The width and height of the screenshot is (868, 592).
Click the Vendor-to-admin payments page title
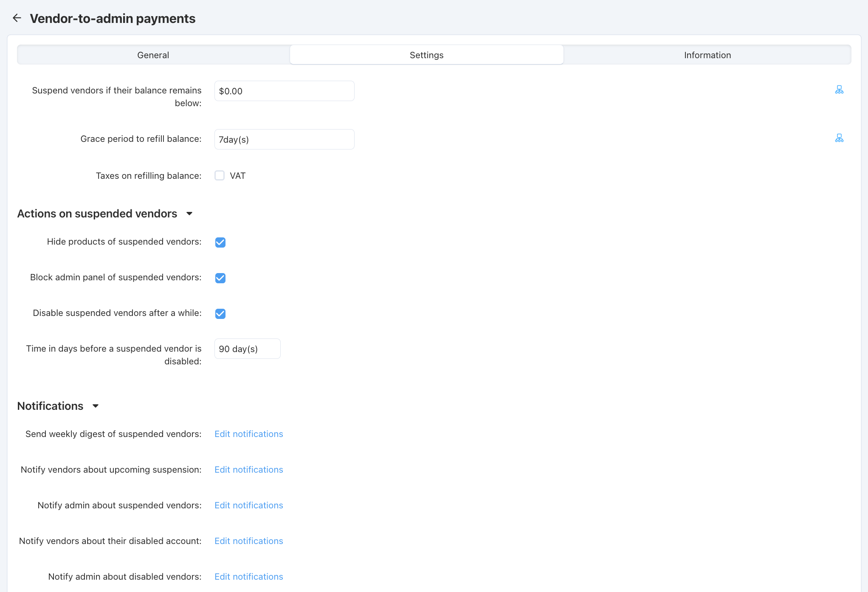click(113, 19)
